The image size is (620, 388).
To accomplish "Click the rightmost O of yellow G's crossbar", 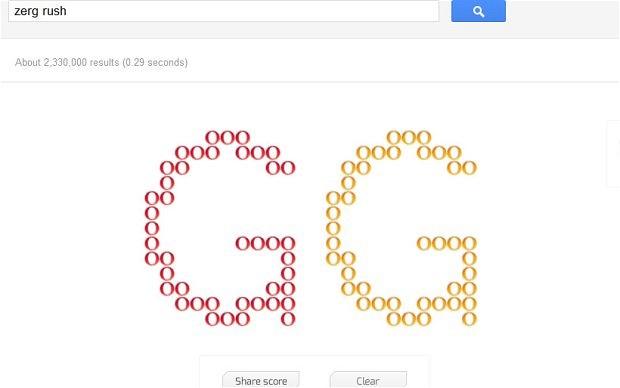I will [x=469, y=243].
